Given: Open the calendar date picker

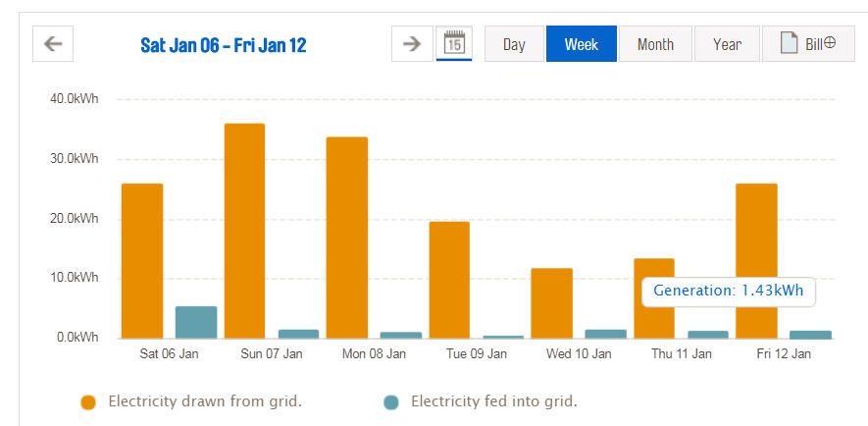Looking at the screenshot, I should coord(454,44).
